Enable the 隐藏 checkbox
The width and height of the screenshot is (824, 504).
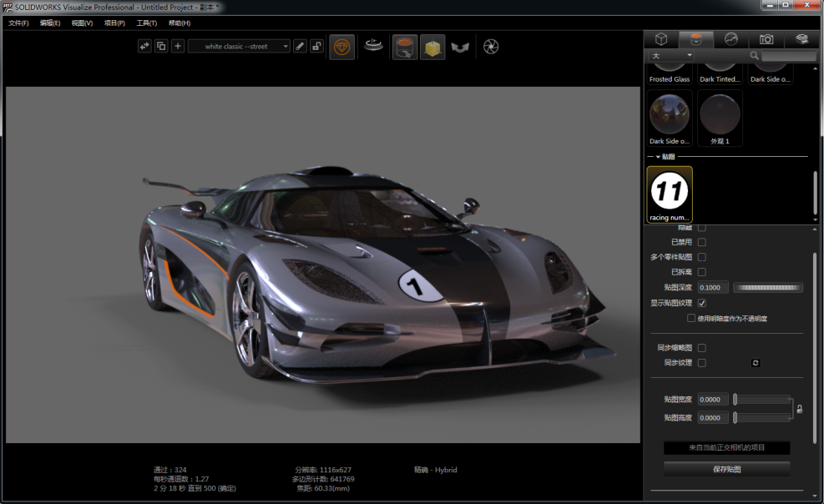(702, 229)
